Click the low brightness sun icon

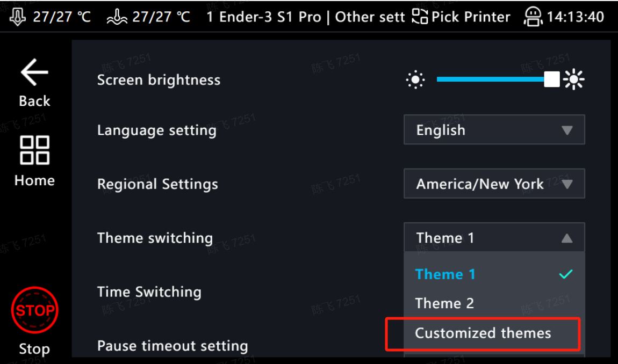click(x=415, y=80)
